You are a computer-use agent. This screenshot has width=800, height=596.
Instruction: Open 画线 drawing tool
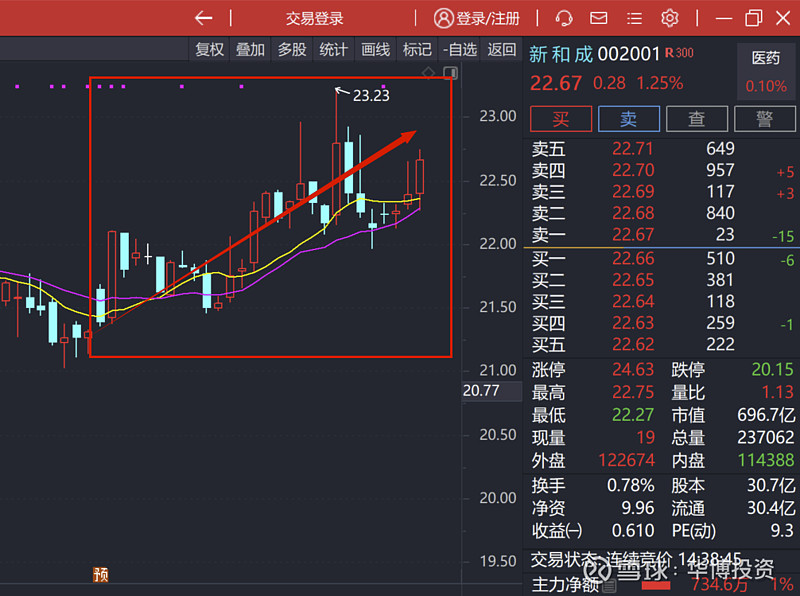(375, 49)
